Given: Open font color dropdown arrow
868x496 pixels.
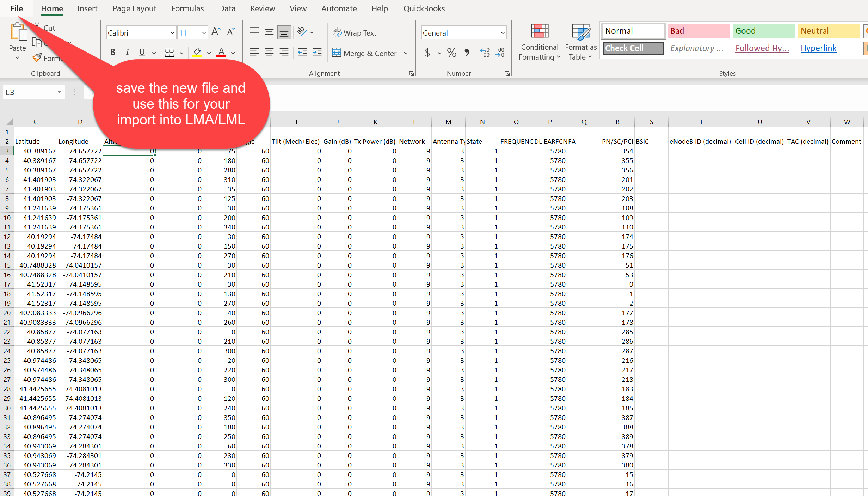Looking at the screenshot, I should (233, 53).
